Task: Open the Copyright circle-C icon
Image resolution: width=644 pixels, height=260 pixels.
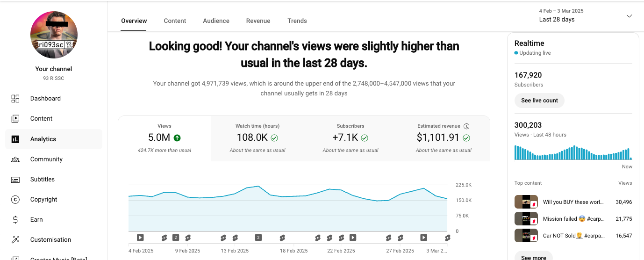Action: tap(15, 200)
